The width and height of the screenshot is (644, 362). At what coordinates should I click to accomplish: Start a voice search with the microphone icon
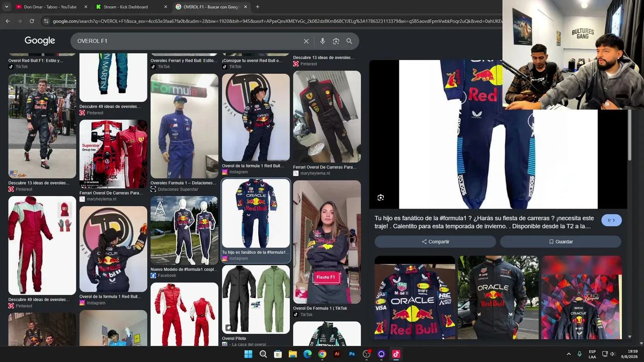click(x=323, y=41)
